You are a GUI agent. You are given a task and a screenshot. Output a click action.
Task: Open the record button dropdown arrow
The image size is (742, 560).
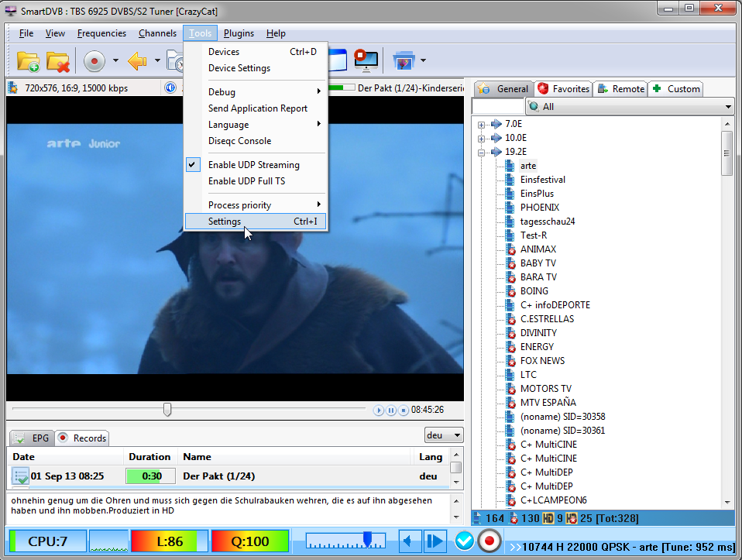pos(115,60)
